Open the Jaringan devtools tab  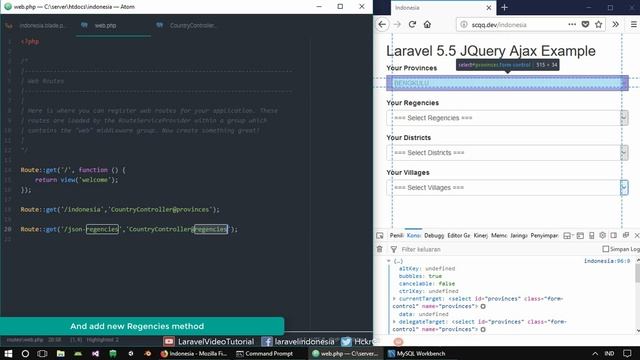click(519, 236)
